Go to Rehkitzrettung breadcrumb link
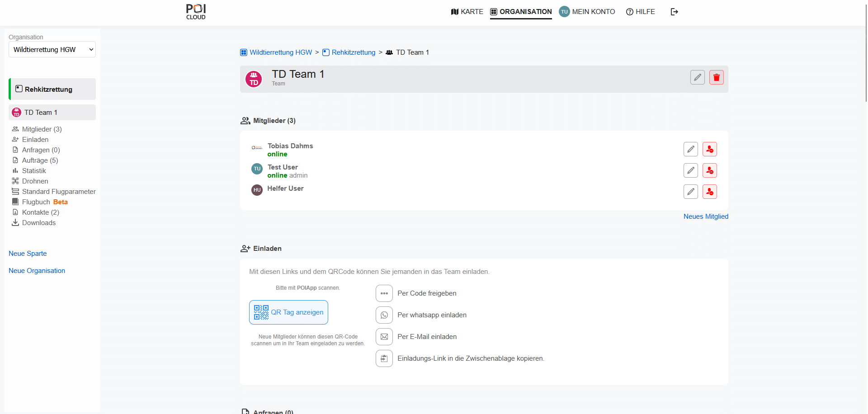Viewport: 868px width, 414px height. [x=349, y=52]
